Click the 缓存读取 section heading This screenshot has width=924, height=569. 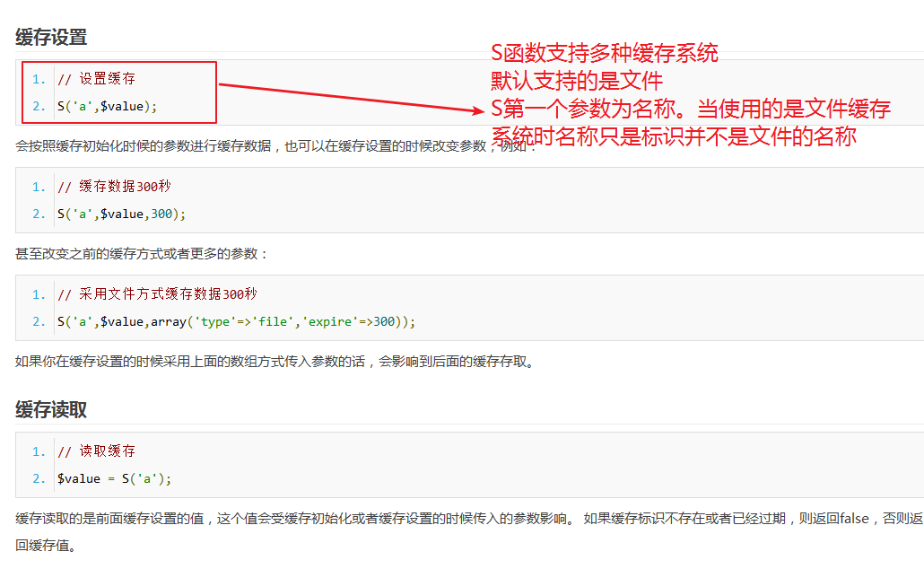[51, 409]
